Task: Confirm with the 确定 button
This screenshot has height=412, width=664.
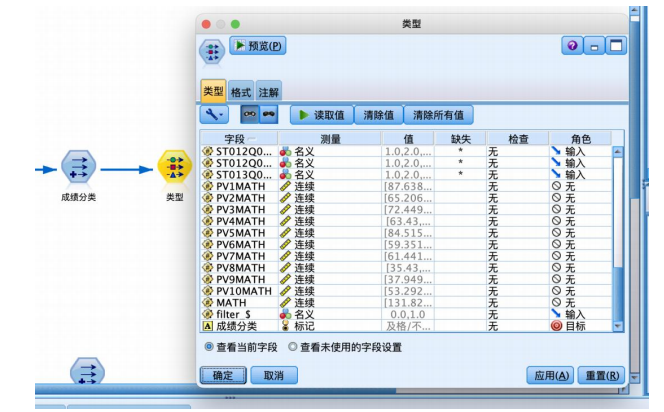Action: [223, 375]
